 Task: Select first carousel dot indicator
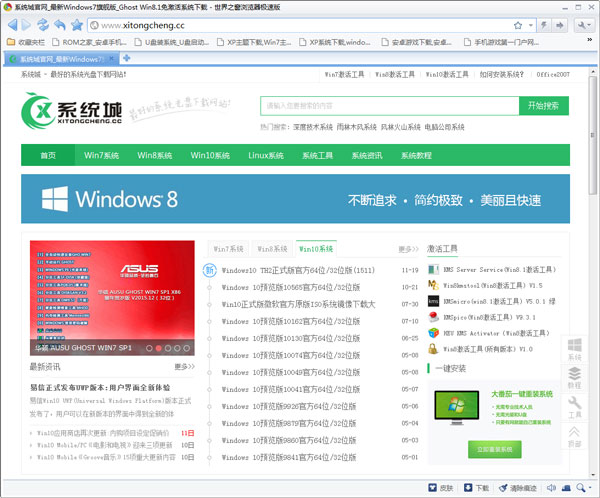pos(149,348)
